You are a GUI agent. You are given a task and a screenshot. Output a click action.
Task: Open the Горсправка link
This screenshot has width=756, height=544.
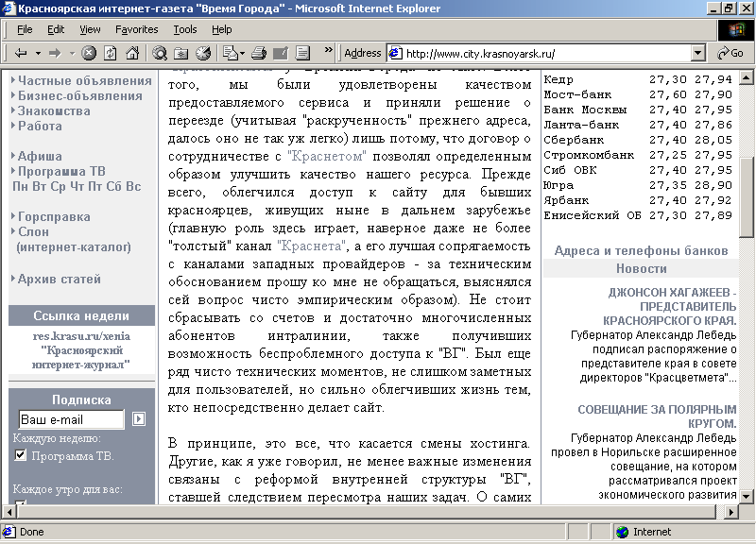(54, 217)
